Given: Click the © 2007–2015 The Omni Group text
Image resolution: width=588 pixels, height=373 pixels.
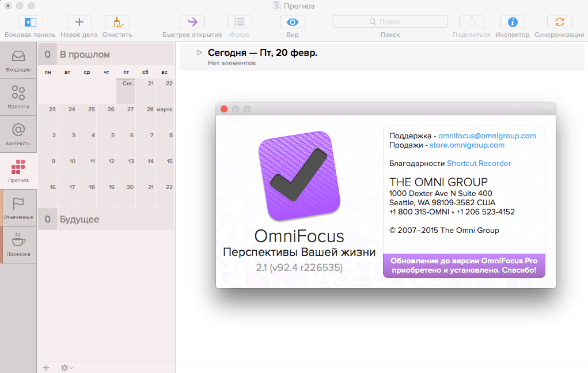Looking at the screenshot, I should point(444,230).
